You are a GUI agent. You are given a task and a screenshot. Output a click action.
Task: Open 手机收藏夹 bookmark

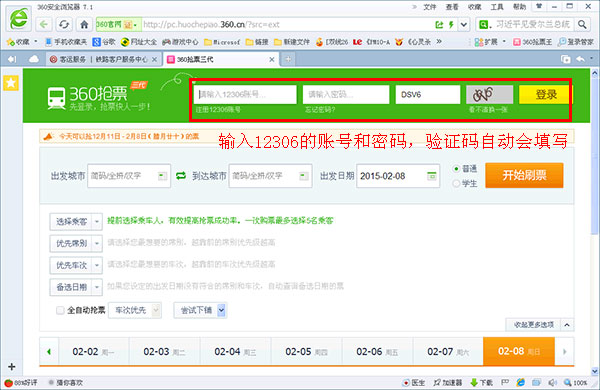tap(66, 42)
